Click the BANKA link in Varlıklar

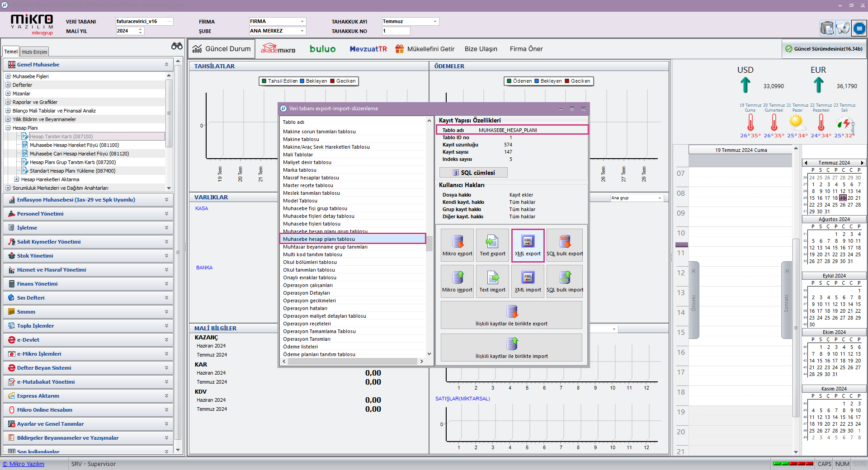204,268
